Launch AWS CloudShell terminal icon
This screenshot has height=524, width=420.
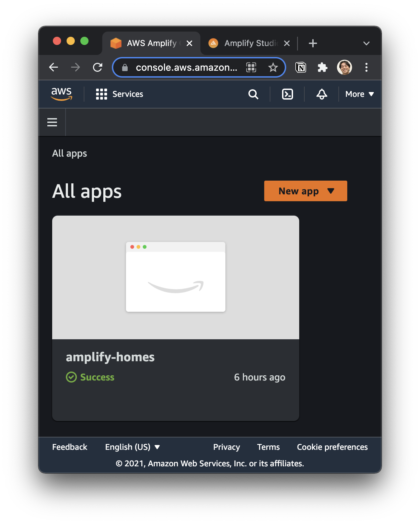coord(287,94)
